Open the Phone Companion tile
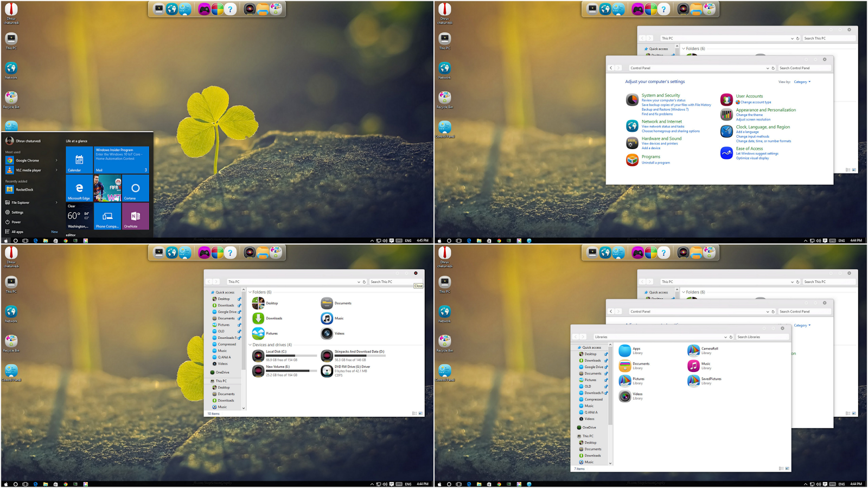Image resolution: width=868 pixels, height=488 pixels. click(x=107, y=216)
